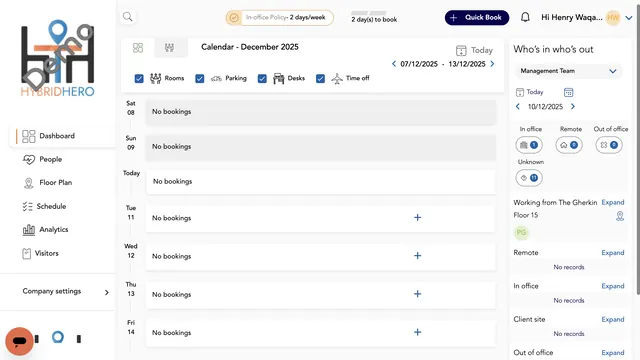Click the Rooms meeting icon

(x=156, y=78)
